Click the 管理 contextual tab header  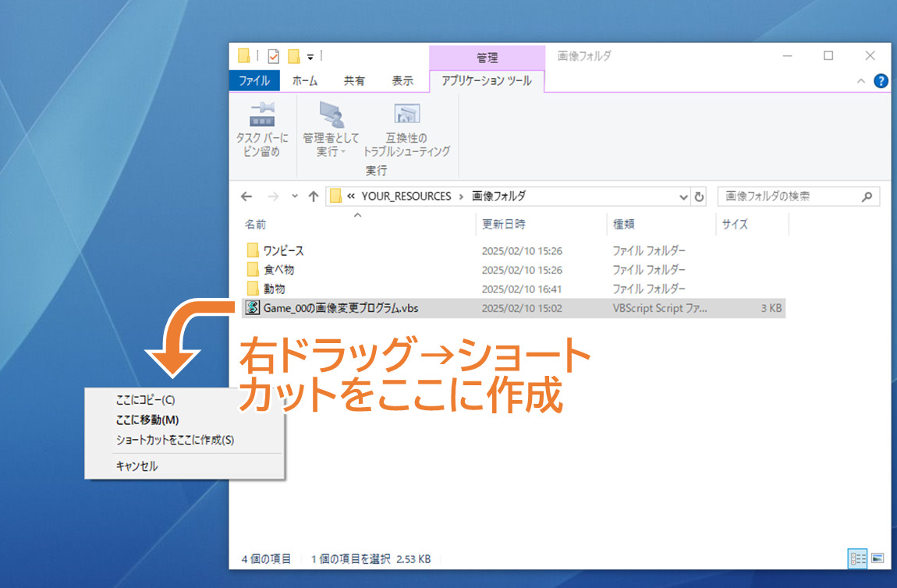point(487,58)
